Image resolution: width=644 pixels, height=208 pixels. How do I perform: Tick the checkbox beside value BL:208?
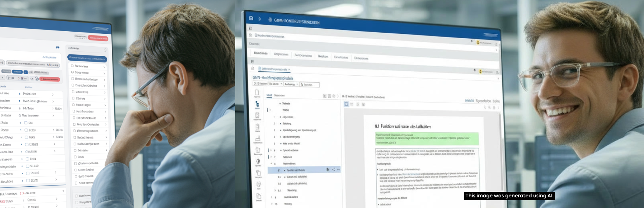[x=28, y=173]
